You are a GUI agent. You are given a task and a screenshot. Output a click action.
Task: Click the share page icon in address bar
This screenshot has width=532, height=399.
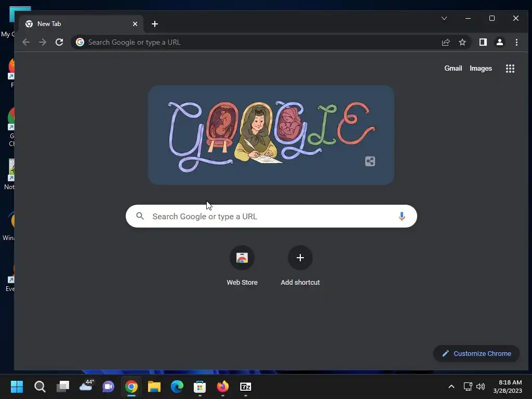click(x=445, y=42)
